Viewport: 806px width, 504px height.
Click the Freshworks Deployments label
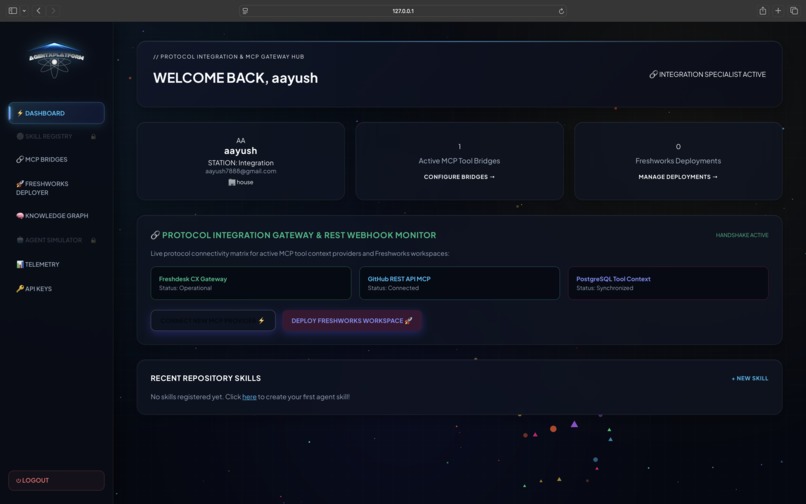tap(678, 161)
